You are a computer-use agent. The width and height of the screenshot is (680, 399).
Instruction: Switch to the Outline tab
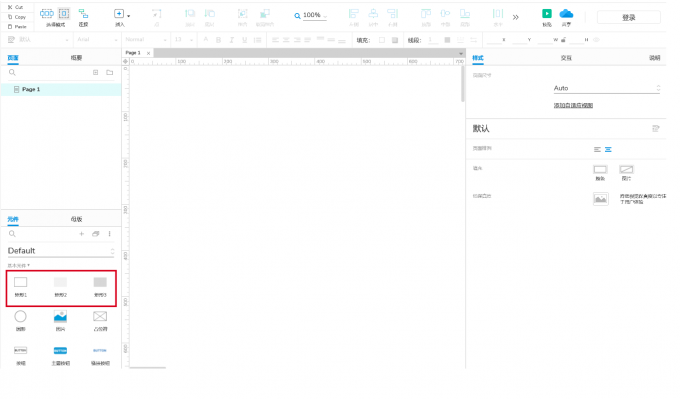click(76, 58)
